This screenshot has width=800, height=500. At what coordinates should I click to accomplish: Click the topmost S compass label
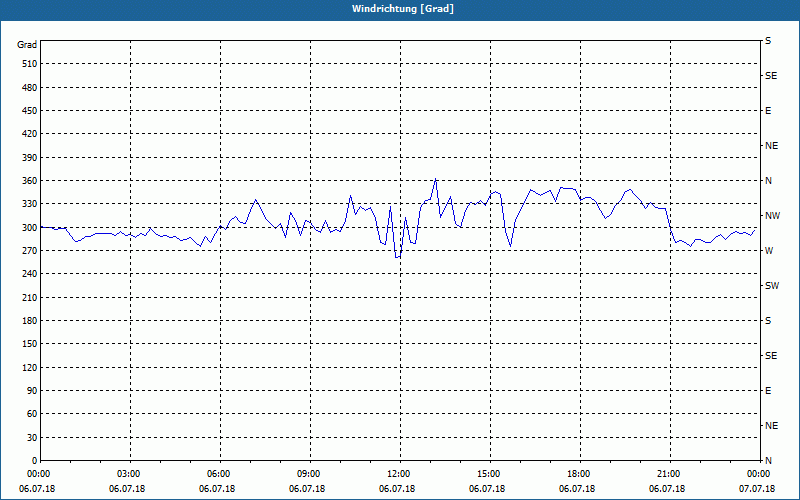768,41
